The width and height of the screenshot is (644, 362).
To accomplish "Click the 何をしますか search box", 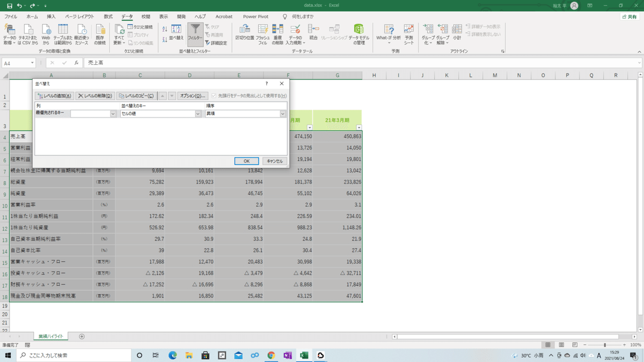I will point(303,17).
